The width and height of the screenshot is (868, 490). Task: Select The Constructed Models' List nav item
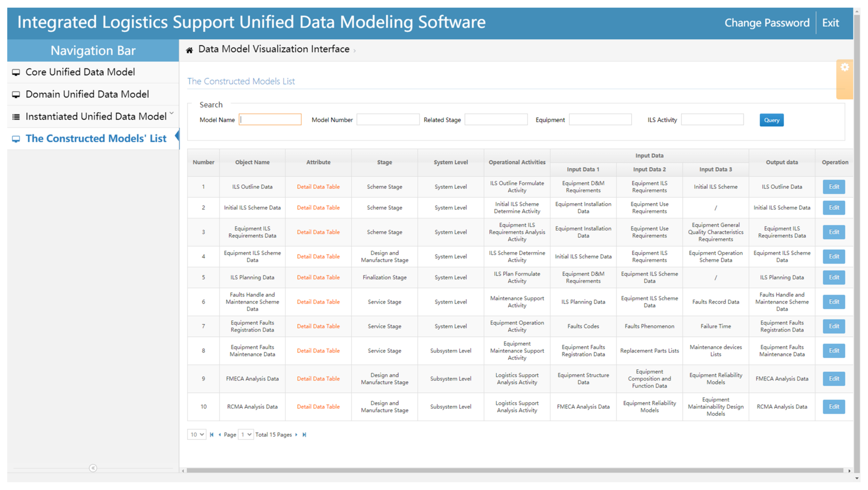tap(96, 138)
